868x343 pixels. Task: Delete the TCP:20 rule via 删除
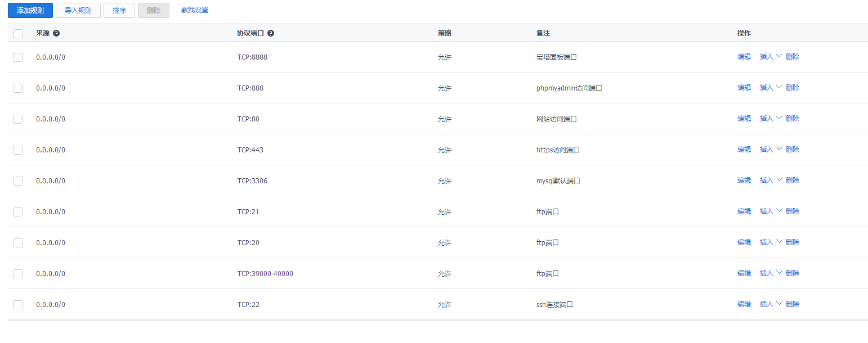[x=793, y=242]
